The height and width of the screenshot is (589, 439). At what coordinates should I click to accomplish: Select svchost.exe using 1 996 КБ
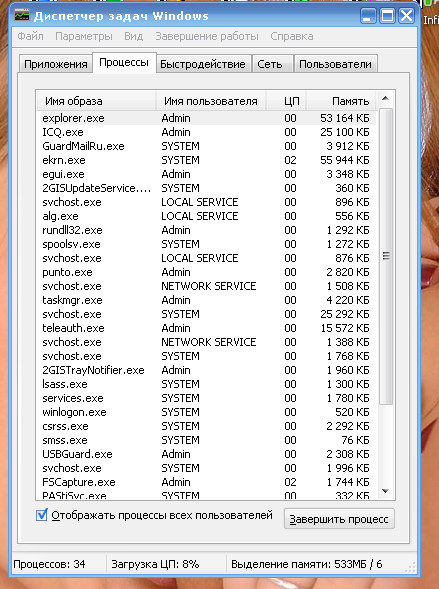(206, 468)
